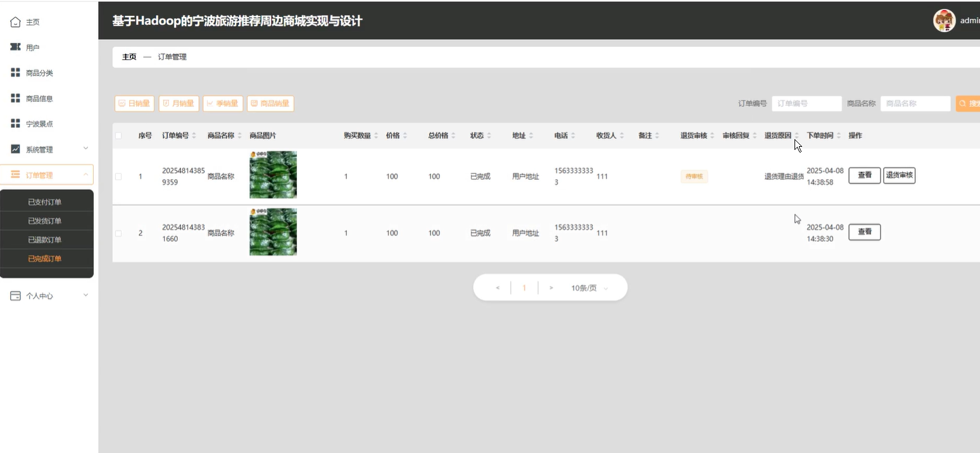This screenshot has width=980, height=453.
Task: Show 季销量 statistics
Action: coord(223,104)
